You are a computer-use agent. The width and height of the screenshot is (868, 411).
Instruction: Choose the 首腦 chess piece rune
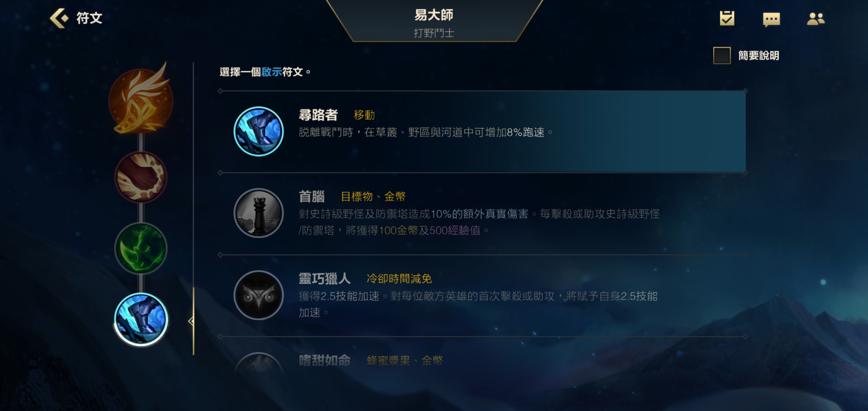pyautogui.click(x=258, y=213)
